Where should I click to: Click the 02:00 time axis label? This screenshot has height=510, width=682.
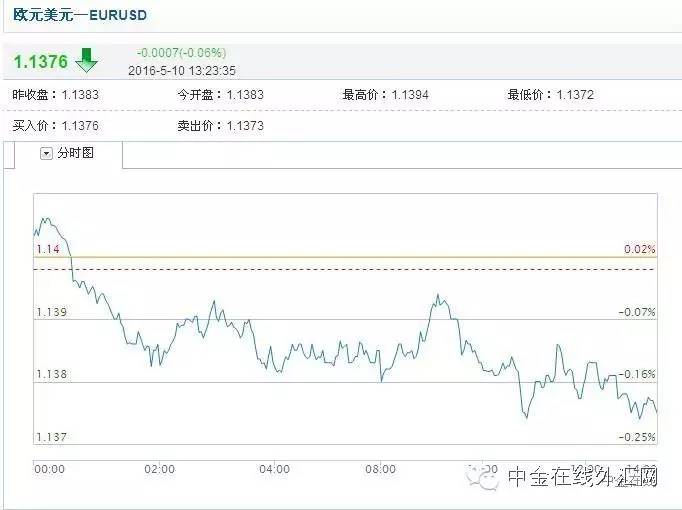coord(160,470)
